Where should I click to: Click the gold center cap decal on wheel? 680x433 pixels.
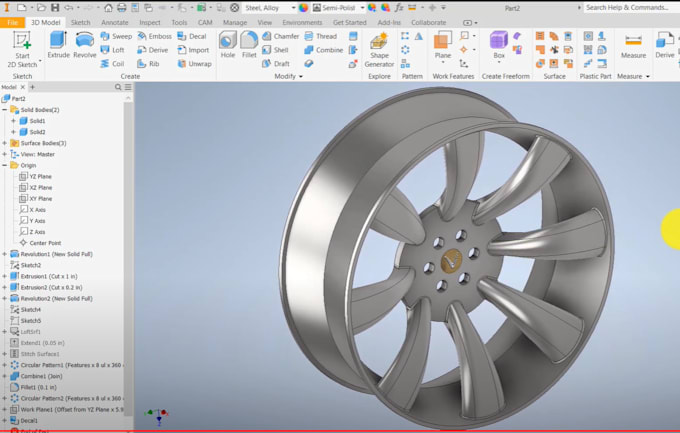tap(451, 261)
